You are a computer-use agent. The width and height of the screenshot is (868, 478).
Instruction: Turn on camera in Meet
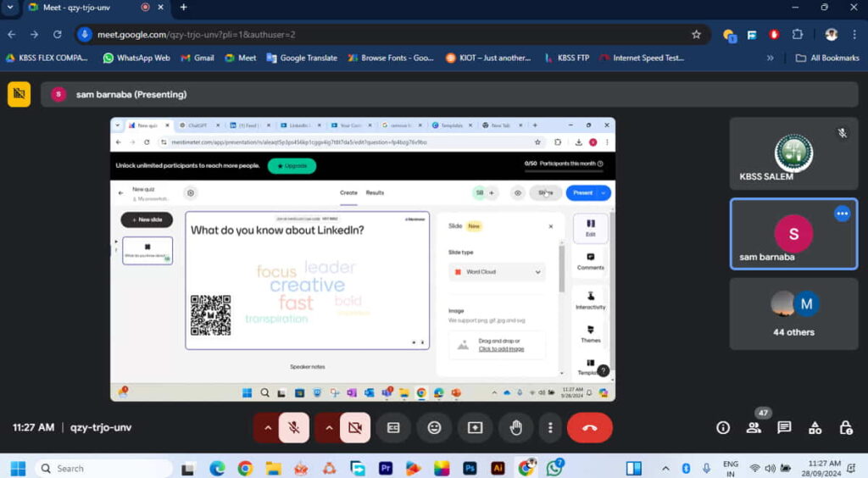pos(355,428)
